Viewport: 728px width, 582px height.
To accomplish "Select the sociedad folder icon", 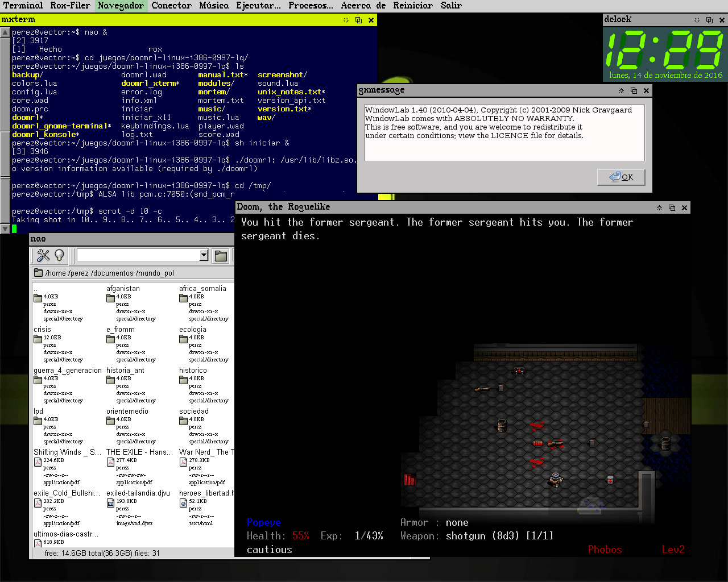I will click(x=183, y=421).
